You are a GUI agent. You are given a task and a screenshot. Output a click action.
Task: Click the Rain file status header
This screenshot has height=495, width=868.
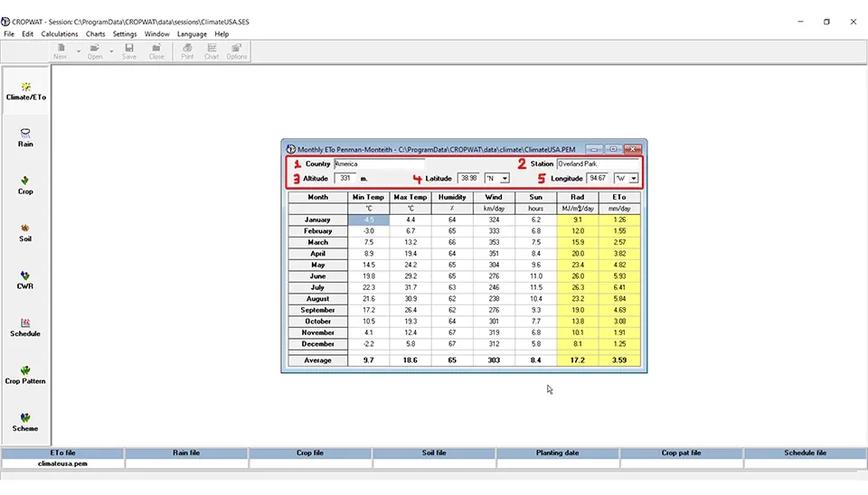(x=186, y=453)
